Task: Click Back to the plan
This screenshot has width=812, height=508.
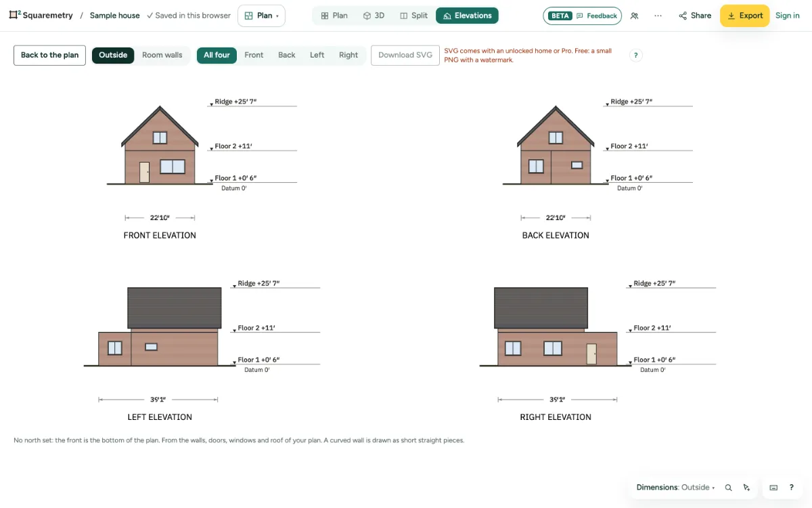Action: tap(49, 56)
